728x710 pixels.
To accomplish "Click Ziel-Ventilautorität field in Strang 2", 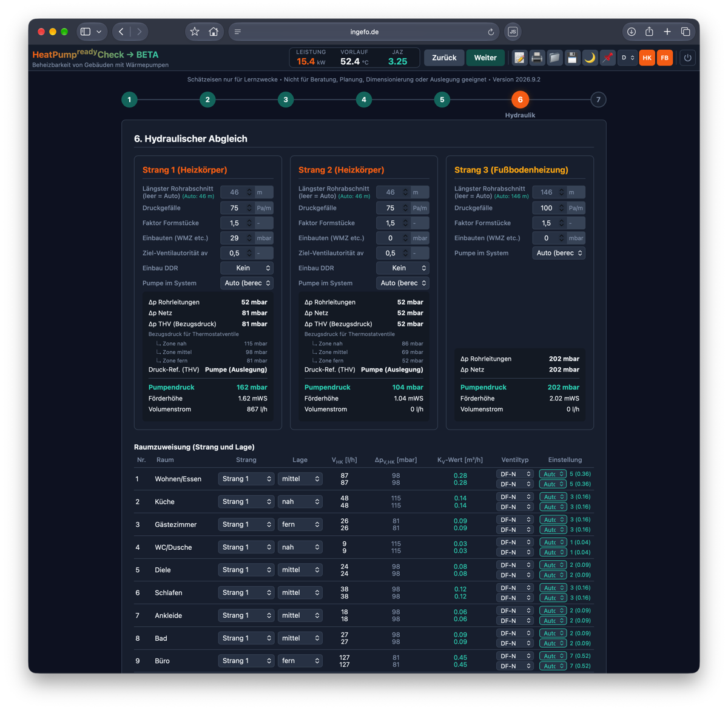I will coord(394,253).
